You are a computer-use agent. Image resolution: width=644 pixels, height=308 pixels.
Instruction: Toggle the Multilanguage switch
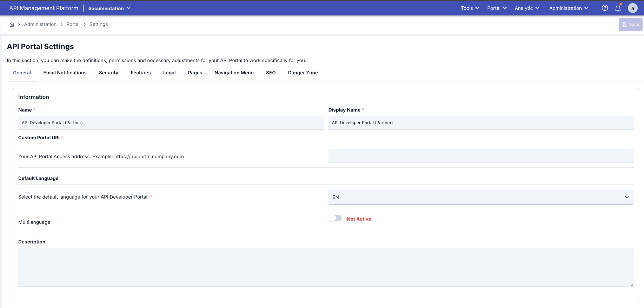[x=335, y=218]
